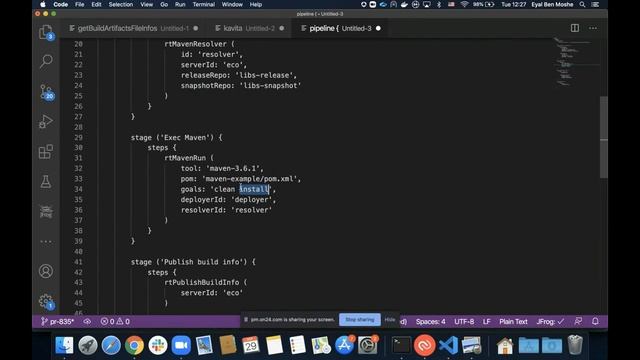Screen dimensions: 640x360
Task: Open the Run menu
Action: point(180,4)
